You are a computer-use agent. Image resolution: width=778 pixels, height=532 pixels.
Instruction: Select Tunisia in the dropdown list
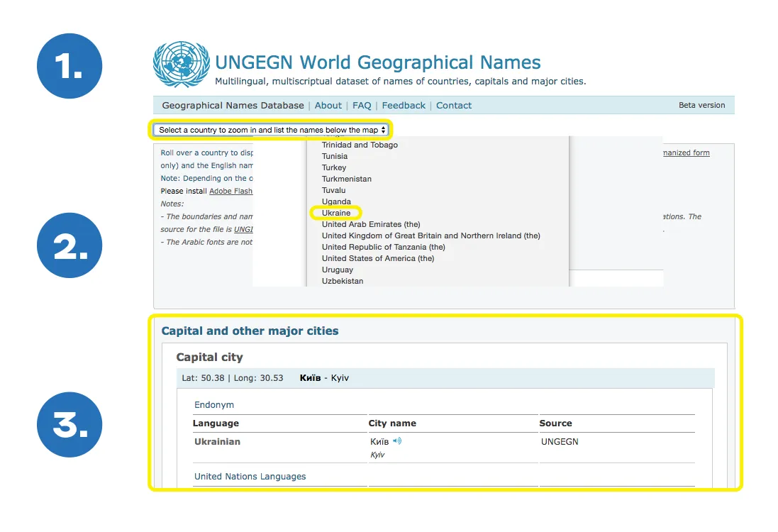(x=335, y=156)
